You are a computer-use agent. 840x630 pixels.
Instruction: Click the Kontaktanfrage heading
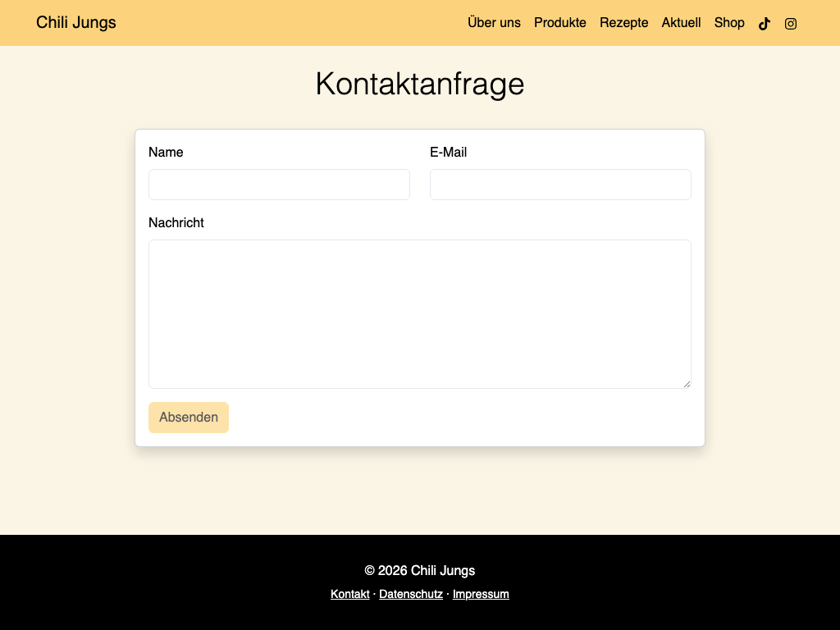point(419,84)
